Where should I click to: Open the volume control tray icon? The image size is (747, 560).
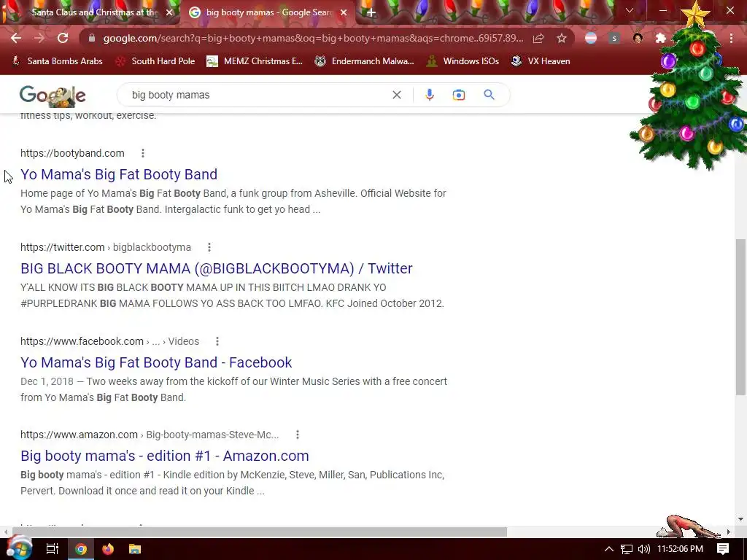[x=643, y=549]
